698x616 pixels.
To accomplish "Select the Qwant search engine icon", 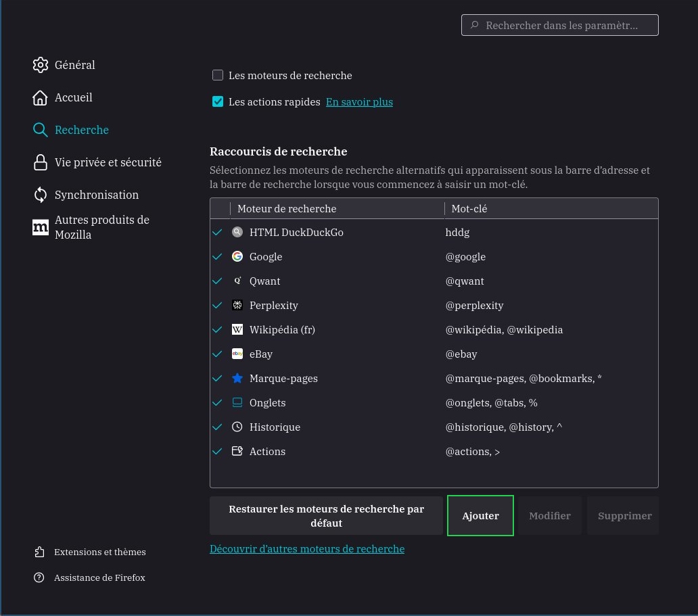I will pyautogui.click(x=237, y=281).
